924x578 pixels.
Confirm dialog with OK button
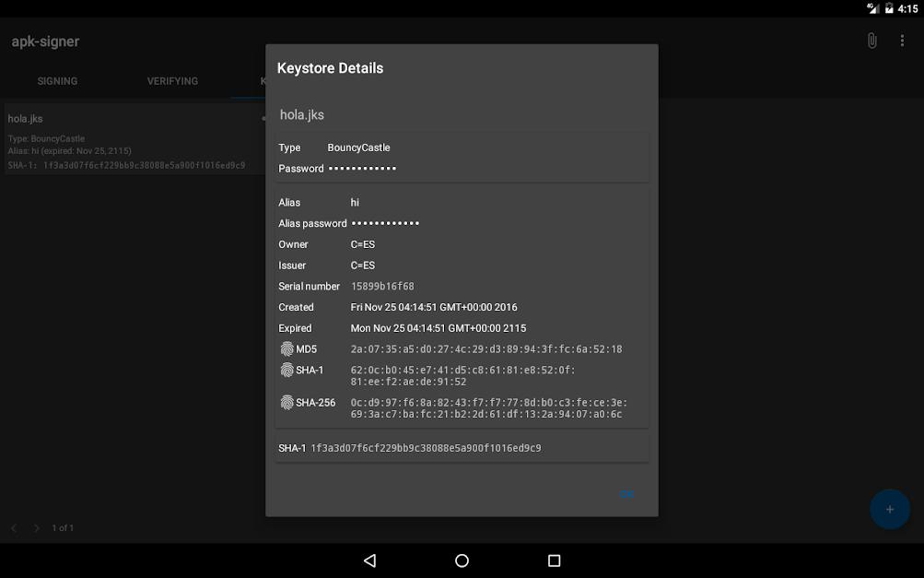[626, 494]
